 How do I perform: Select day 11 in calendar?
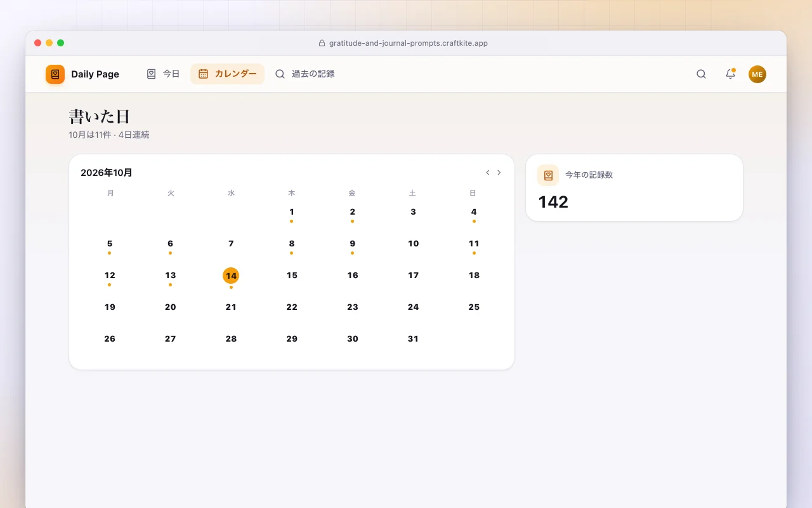pos(474,244)
